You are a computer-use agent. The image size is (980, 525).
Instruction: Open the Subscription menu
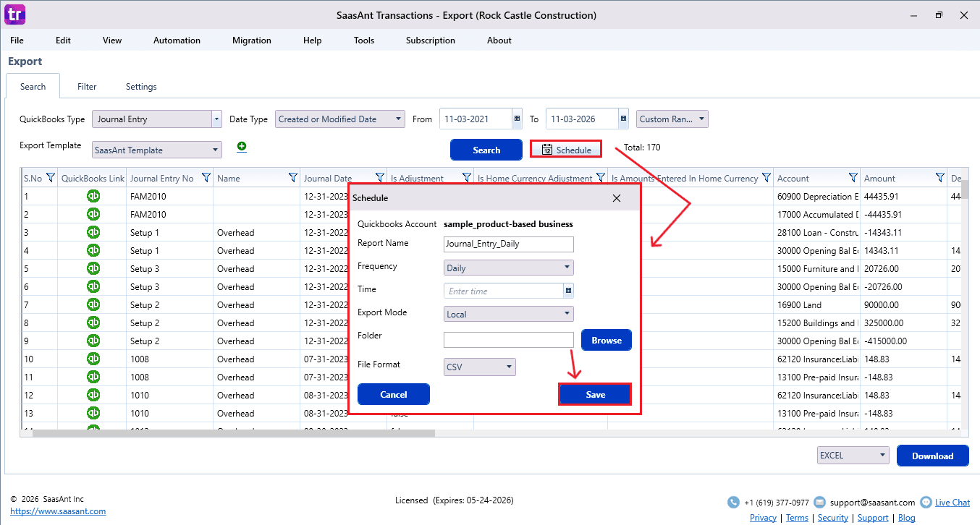click(x=431, y=40)
